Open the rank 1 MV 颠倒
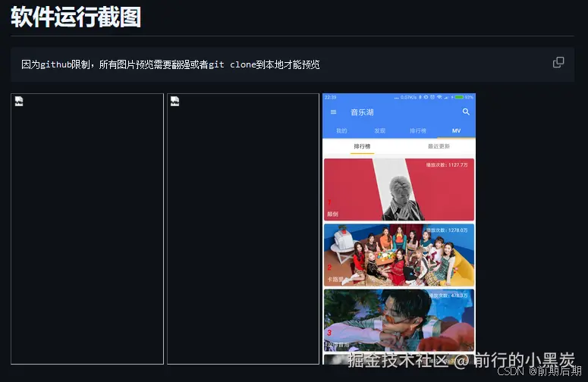Viewport: 588px width, 382px height. 399,189
